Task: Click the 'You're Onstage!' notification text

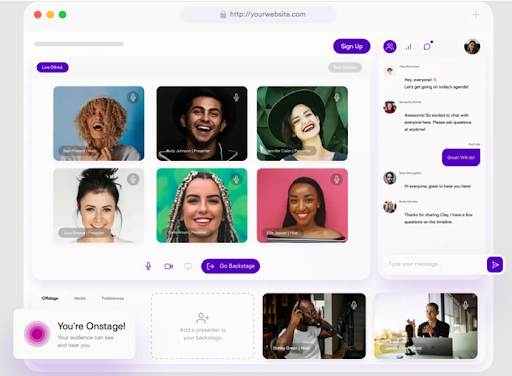Action: click(x=91, y=326)
